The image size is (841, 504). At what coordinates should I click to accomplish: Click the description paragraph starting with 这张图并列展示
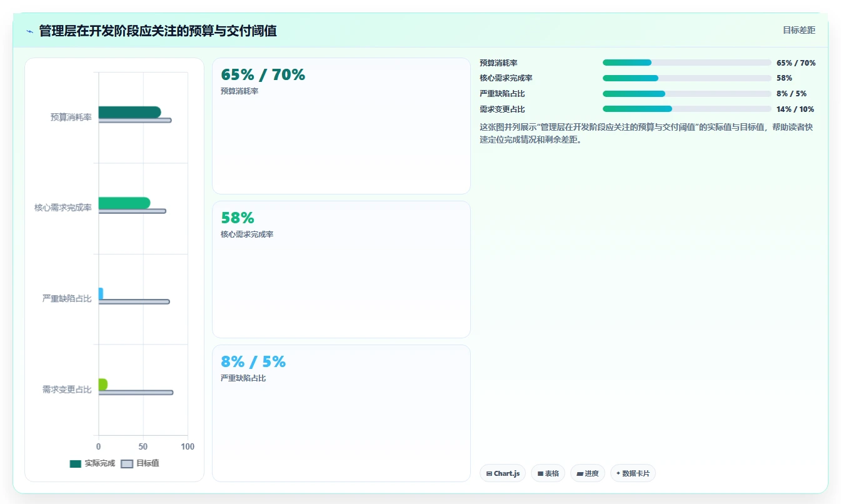(647, 133)
